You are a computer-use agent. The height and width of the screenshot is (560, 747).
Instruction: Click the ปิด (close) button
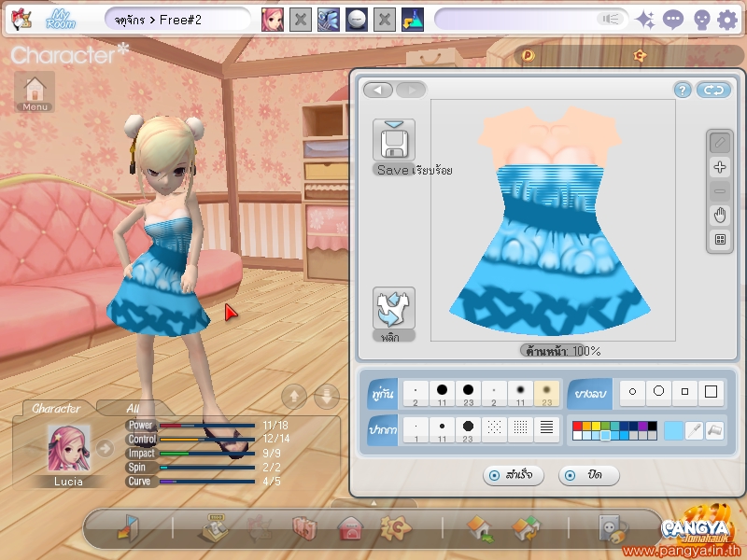(589, 475)
